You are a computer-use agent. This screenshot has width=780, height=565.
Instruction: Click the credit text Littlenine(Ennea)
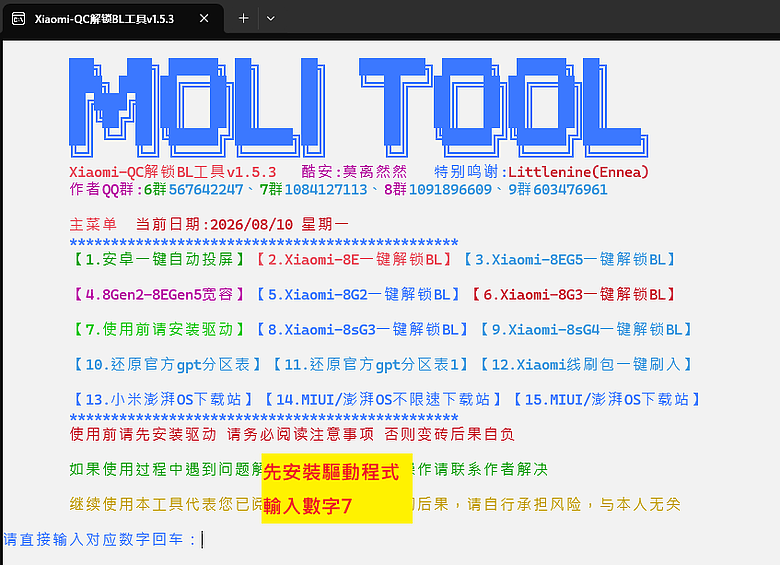[x=579, y=172]
